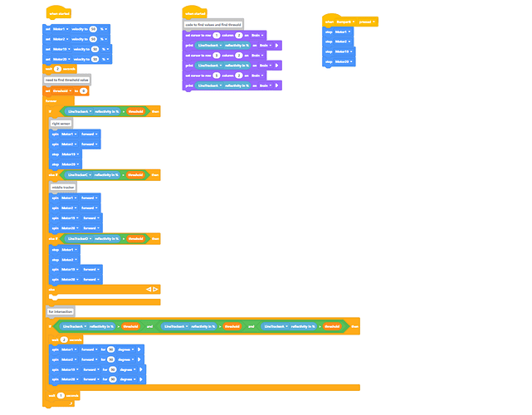Click expand arrow on last print reflectivity block

coord(277,85)
